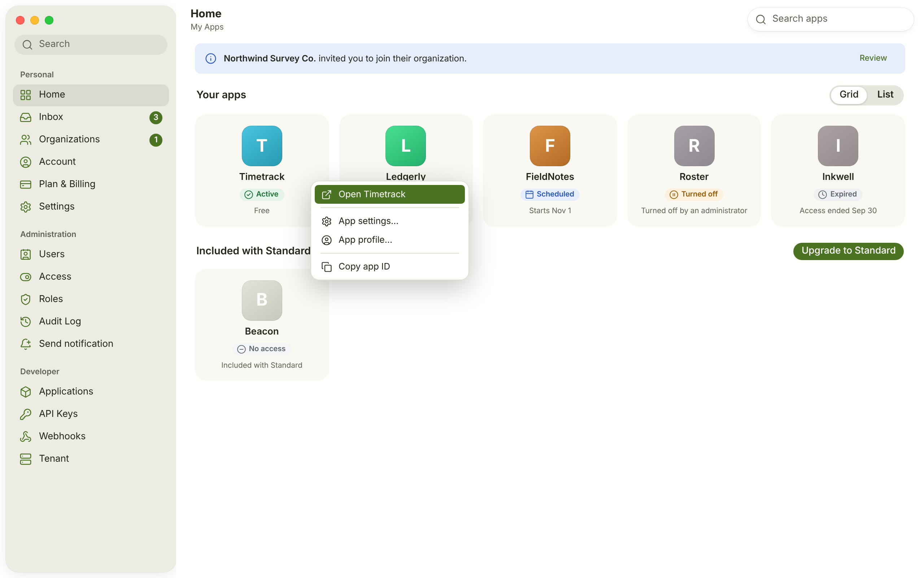Click the Expired status on Inkwell
Image resolution: width=924 pixels, height=578 pixels.
pos(838,195)
